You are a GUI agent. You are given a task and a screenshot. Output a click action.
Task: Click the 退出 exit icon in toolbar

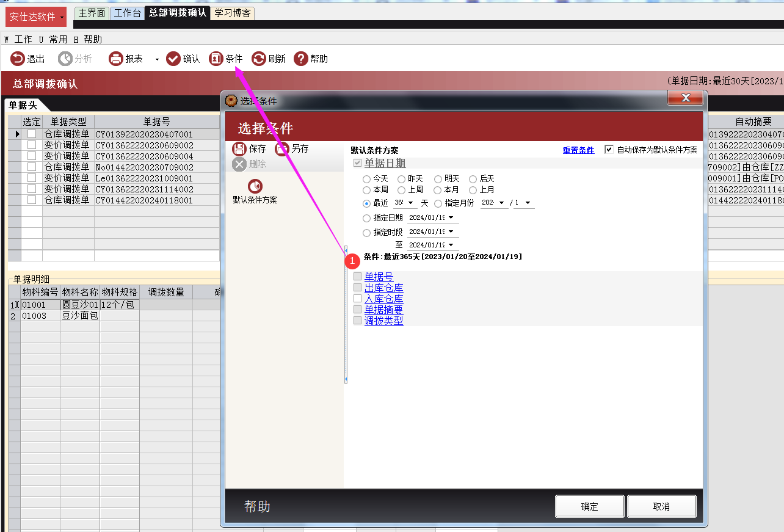coord(18,59)
